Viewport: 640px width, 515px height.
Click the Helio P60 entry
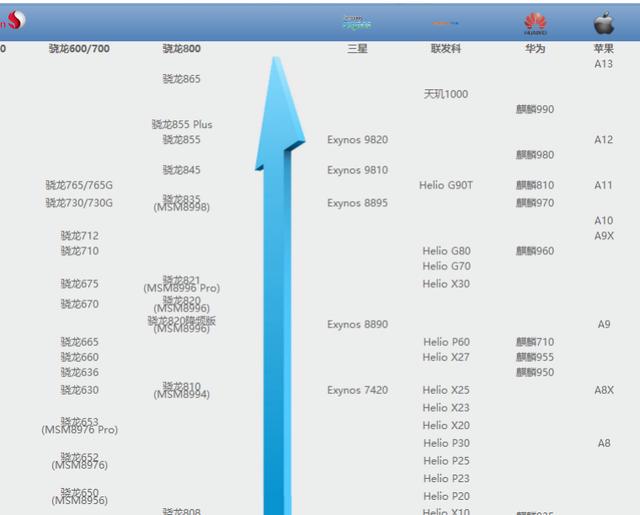tap(447, 342)
